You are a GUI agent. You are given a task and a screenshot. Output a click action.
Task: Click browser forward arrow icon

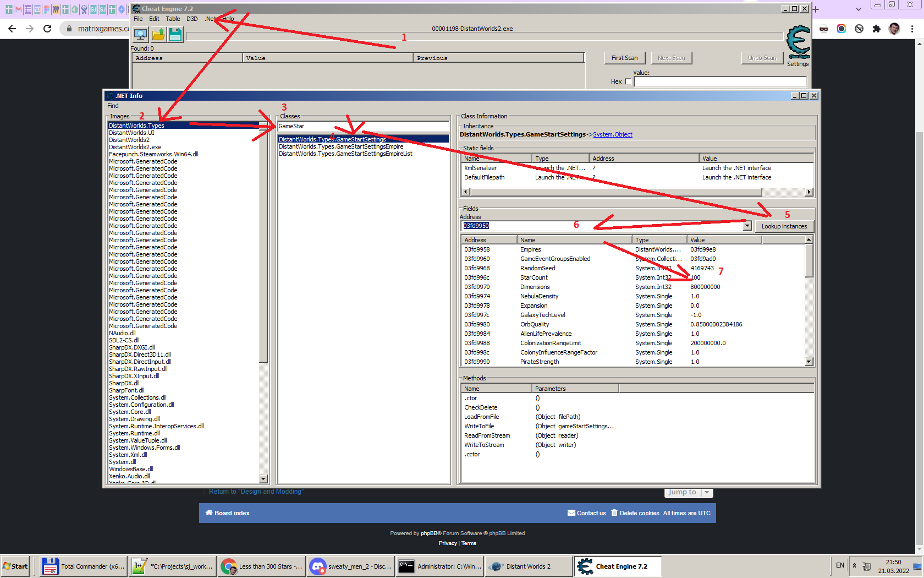(x=30, y=29)
